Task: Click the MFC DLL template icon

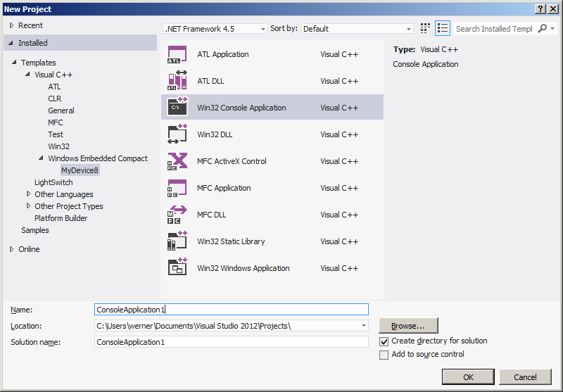Action: tap(177, 215)
